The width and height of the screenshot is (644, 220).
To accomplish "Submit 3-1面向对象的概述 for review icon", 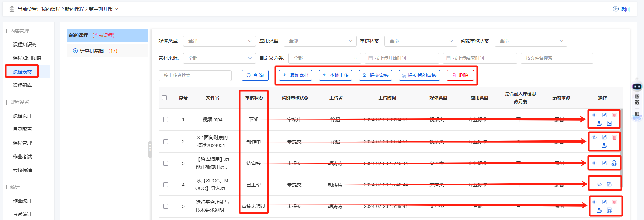I will [x=604, y=145].
